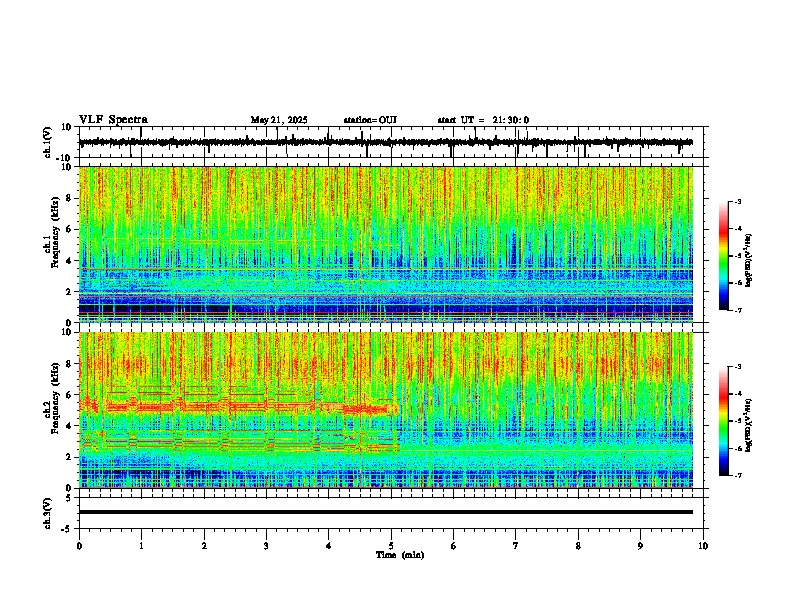Click the "VLF Spectra" title text
This screenshot has width=792, height=612.
pos(113,120)
